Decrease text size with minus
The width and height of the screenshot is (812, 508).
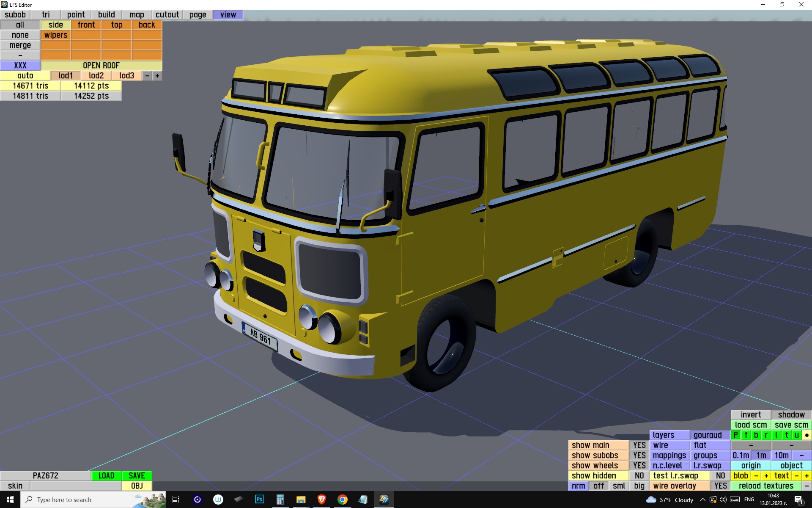point(796,476)
